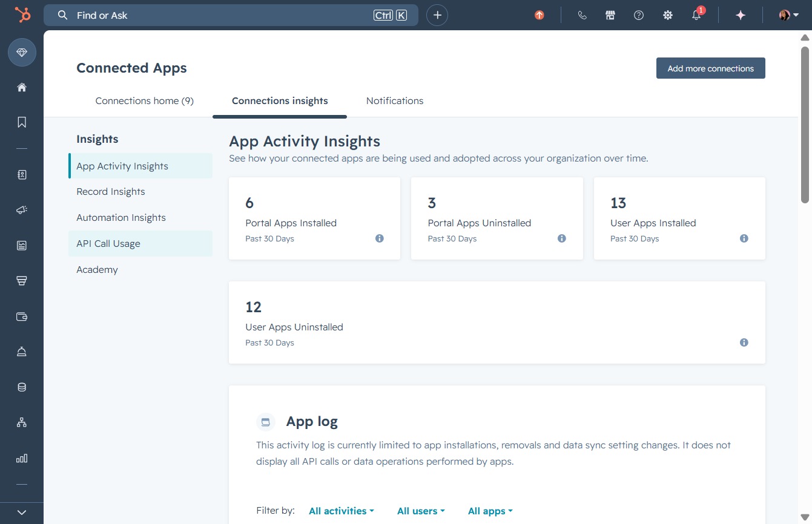Image resolution: width=812 pixels, height=524 pixels.
Task: Open the Sales storefront icon in sidebar
Action: [22, 281]
